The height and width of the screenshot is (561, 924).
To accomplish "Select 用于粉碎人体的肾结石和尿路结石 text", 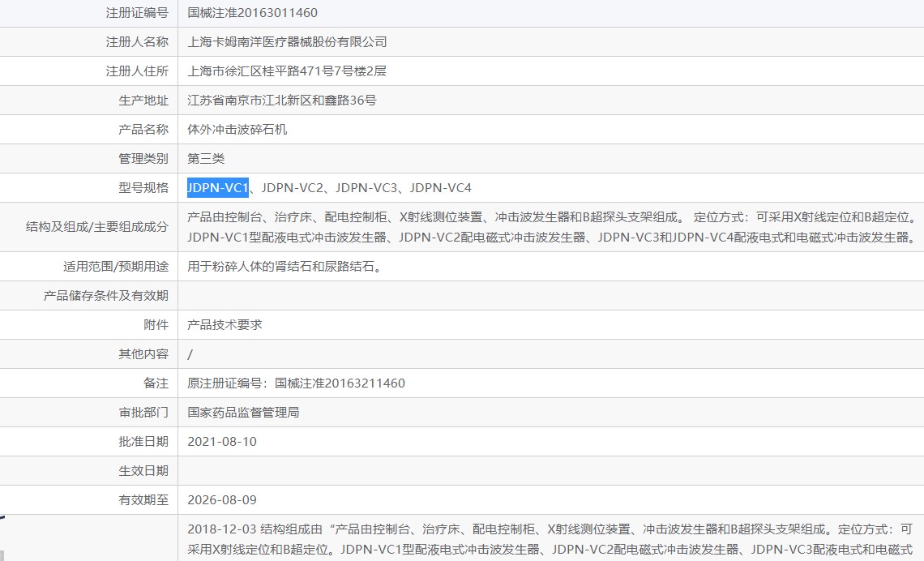I will (286, 267).
